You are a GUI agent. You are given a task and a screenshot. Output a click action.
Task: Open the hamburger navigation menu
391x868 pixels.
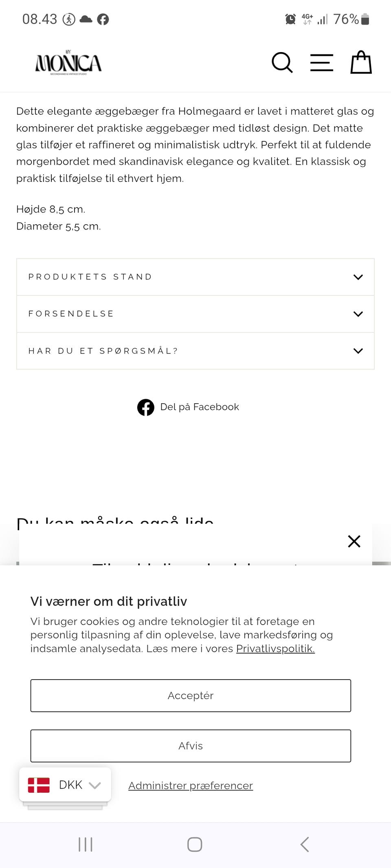point(321,63)
